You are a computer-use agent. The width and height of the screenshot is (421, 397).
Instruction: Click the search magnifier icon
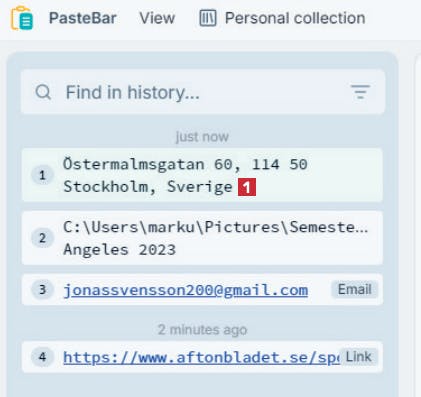click(x=43, y=92)
